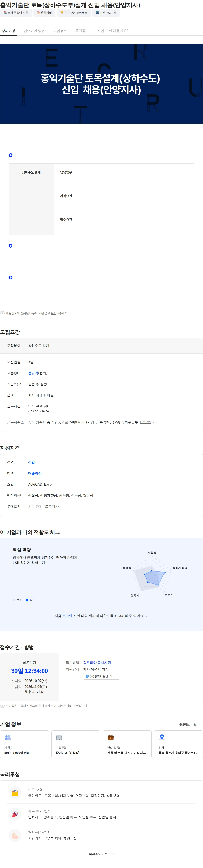Click the 중견기업 (비상장) value
The image size is (203, 868).
pos(67,753)
